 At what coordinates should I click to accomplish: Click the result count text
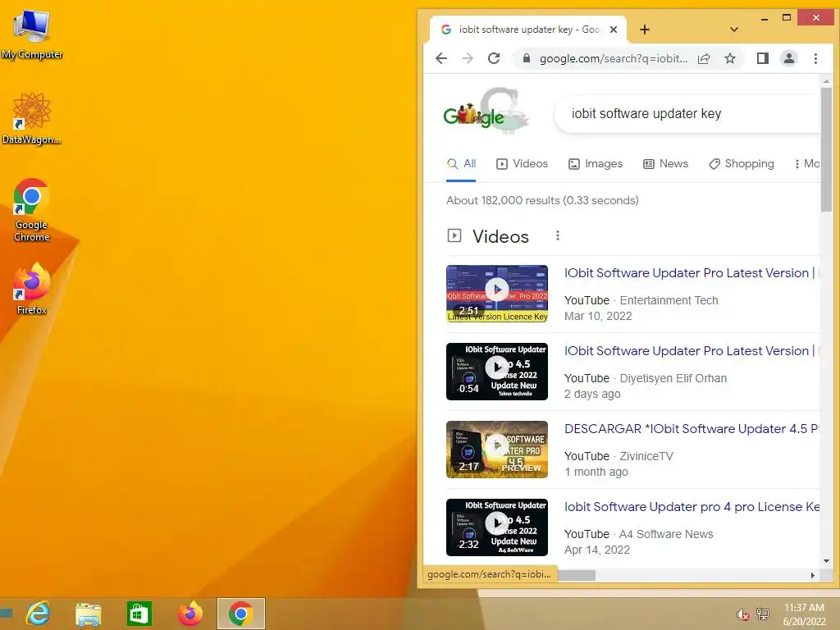pos(542,200)
